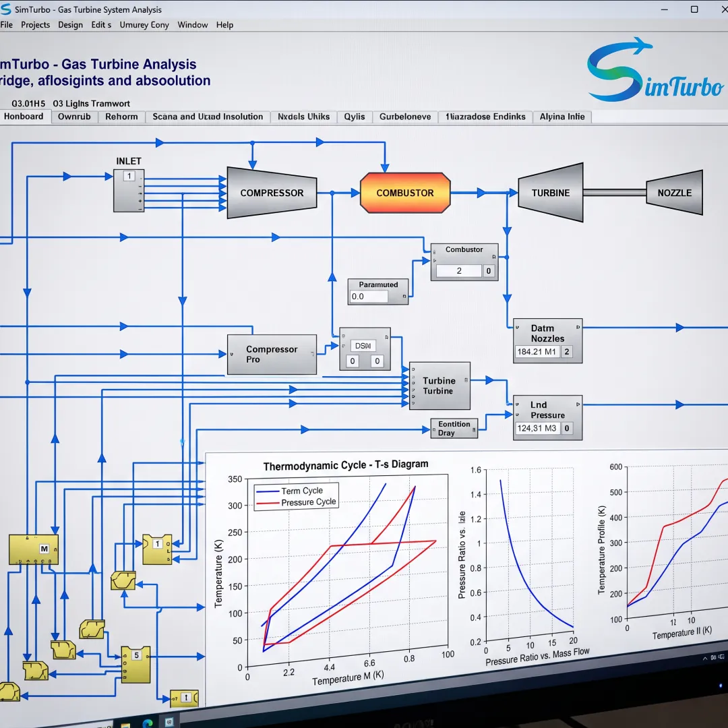Select the yellow block numbered 1 near M
The image size is (728, 728).
tap(157, 549)
